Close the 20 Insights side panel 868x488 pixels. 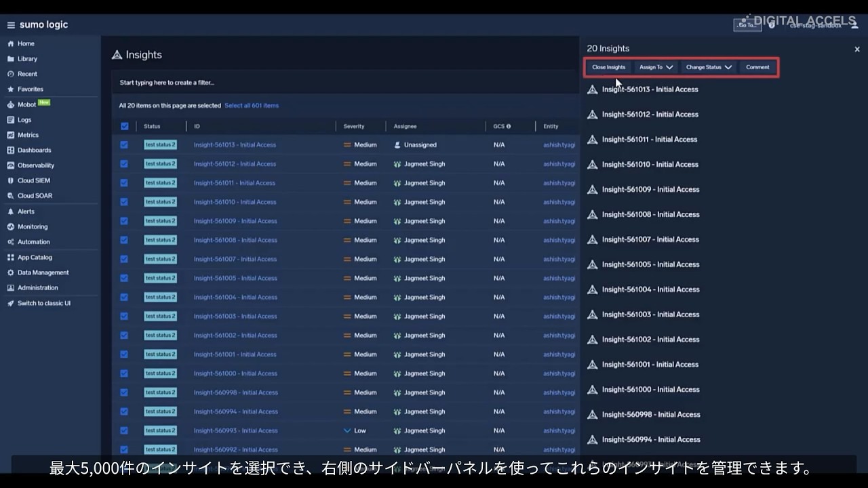click(x=857, y=49)
